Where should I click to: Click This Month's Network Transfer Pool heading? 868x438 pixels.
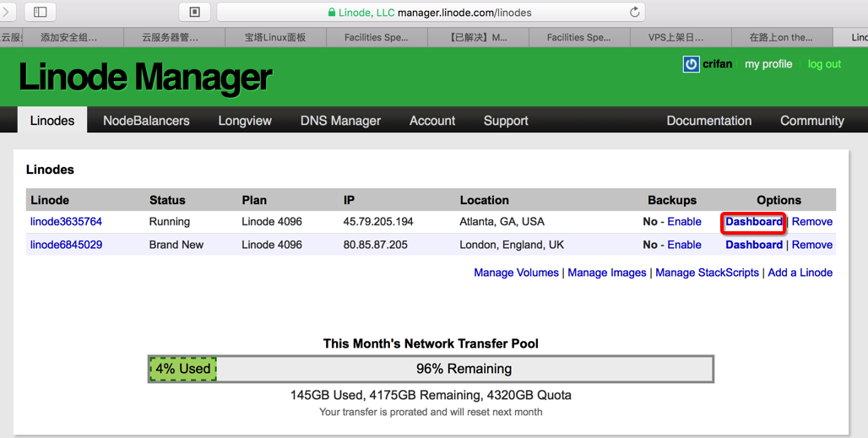coord(431,343)
